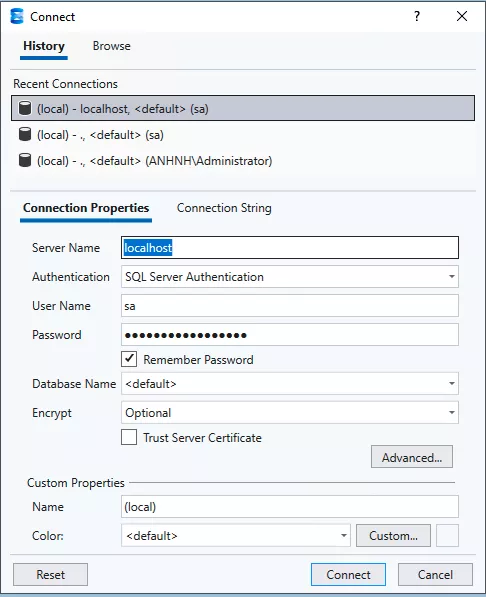Click database icon of ANHNH\Administrator connection
486x597 pixels.
coord(25,160)
